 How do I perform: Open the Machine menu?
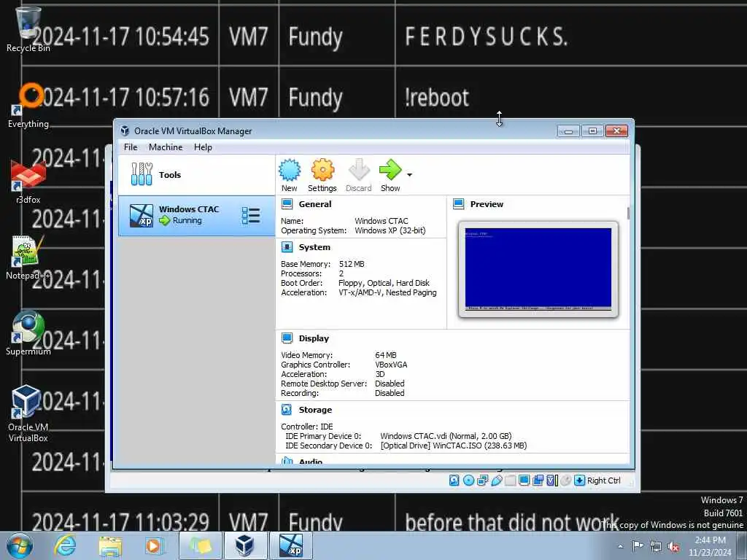(166, 147)
